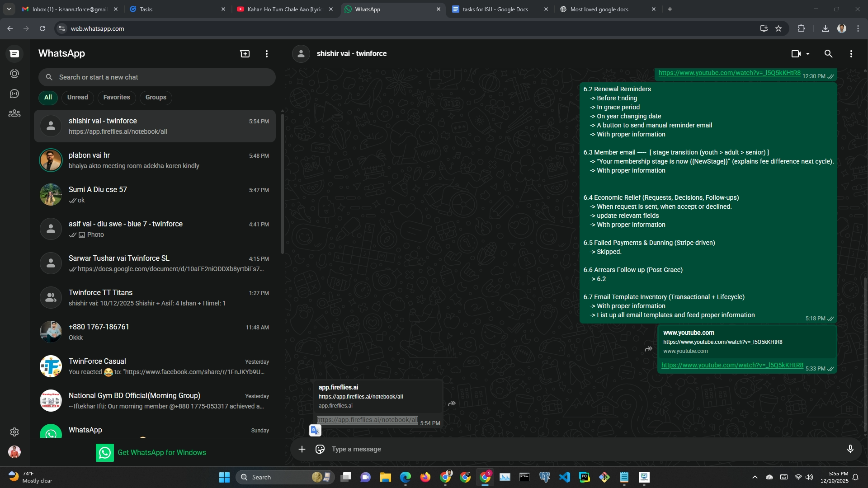This screenshot has height=488, width=868.
Task: Open emoji picker in message bar
Action: click(320, 449)
